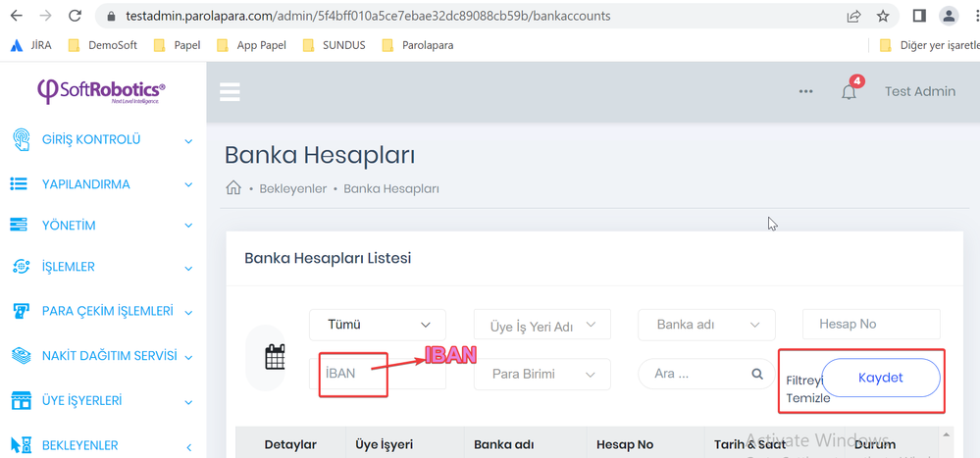980x458 pixels.
Task: Click the İŞLEMLER globe icon
Action: (21, 267)
